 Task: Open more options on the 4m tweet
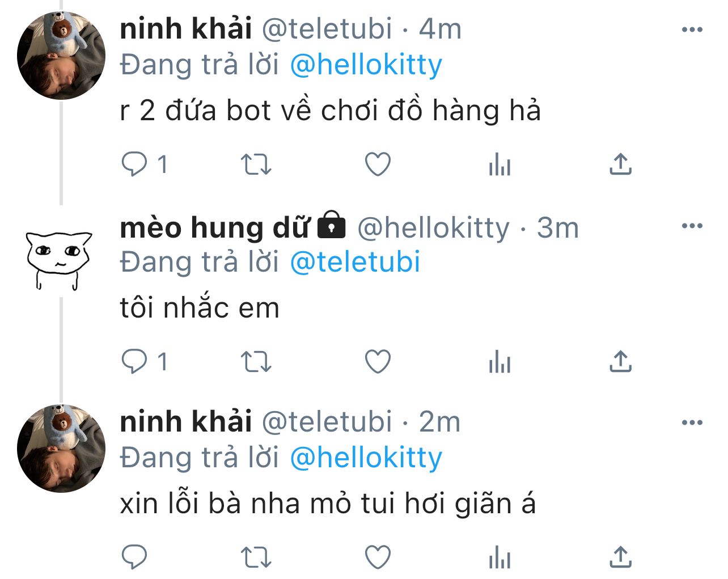click(x=692, y=29)
